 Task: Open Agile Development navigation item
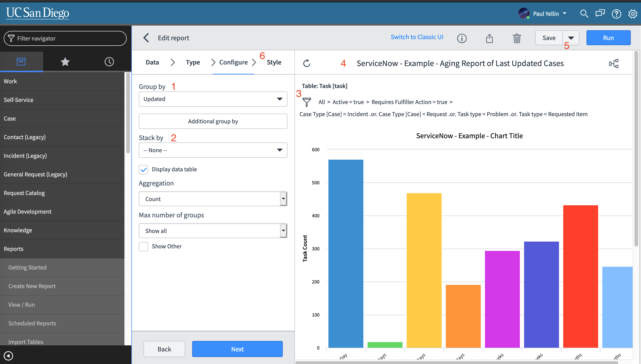click(62, 212)
